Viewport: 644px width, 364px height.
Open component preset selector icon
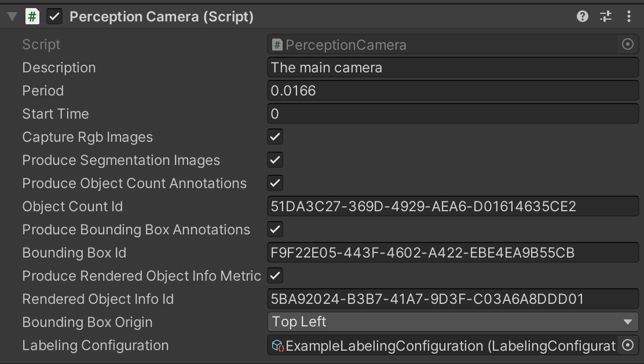point(606,17)
